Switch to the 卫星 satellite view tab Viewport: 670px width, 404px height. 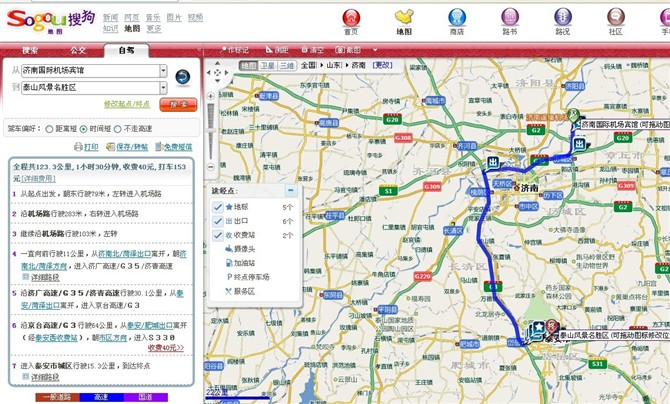(x=267, y=65)
